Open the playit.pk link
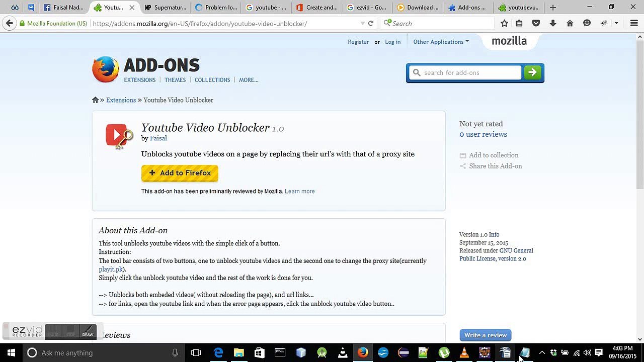Image resolution: width=644 pixels, height=362 pixels. (x=111, y=269)
